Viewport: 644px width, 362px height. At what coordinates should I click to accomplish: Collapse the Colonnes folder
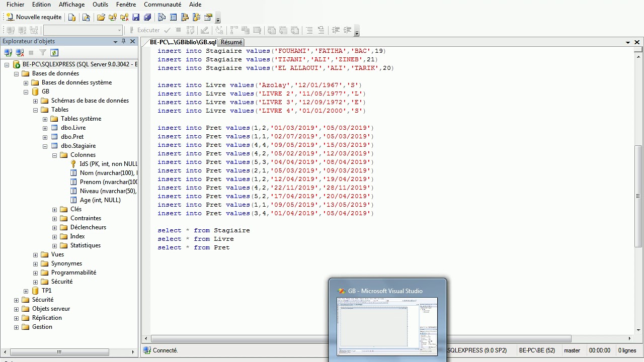coord(55,155)
